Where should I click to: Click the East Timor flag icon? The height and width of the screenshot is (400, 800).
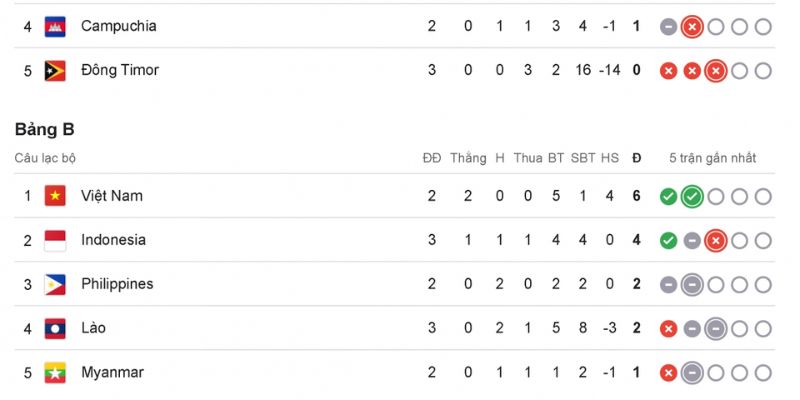(55, 71)
